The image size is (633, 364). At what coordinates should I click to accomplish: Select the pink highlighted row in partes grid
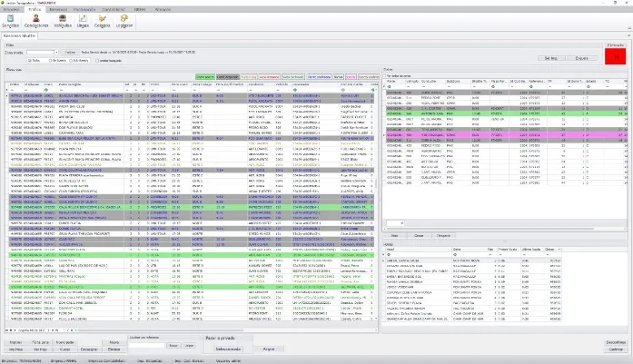(505, 135)
